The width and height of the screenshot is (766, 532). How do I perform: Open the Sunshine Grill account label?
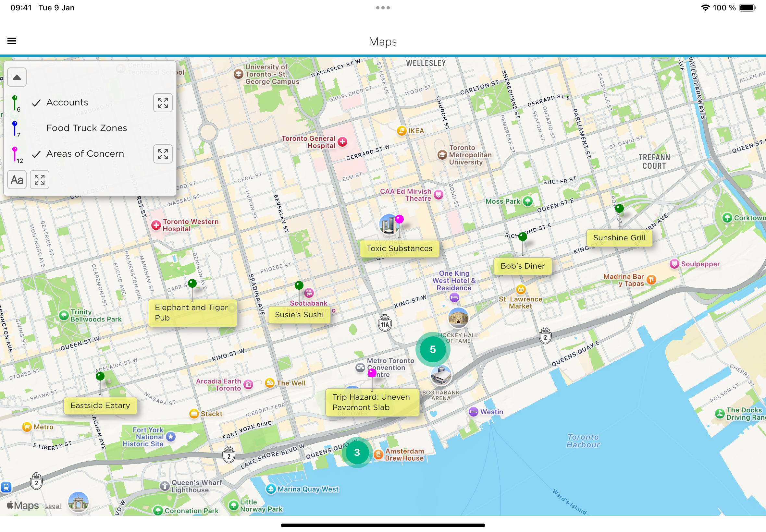[619, 238]
